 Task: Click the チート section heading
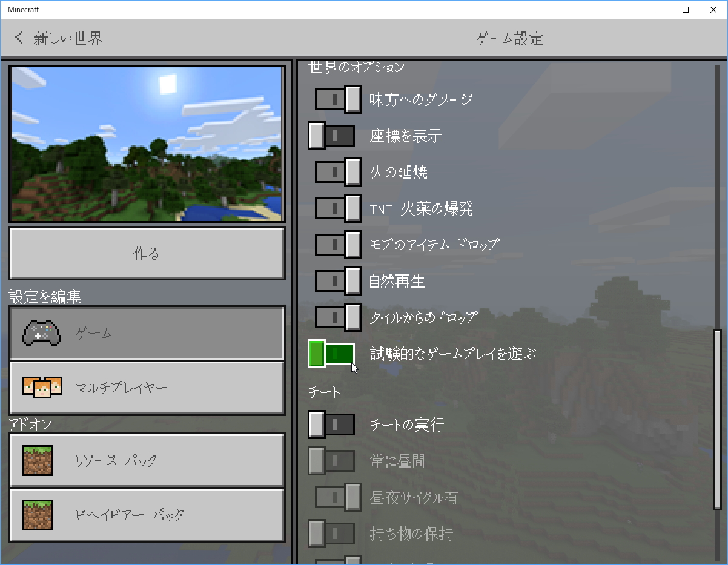(325, 392)
